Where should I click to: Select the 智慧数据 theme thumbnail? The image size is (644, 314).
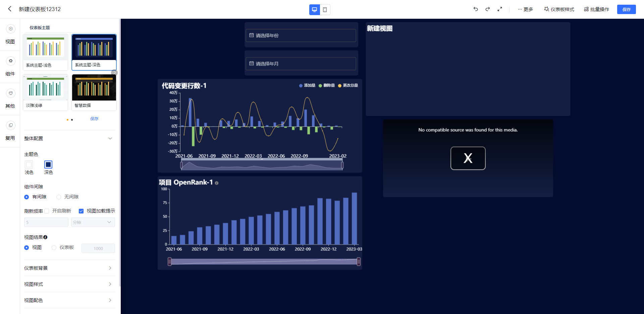[x=94, y=92]
